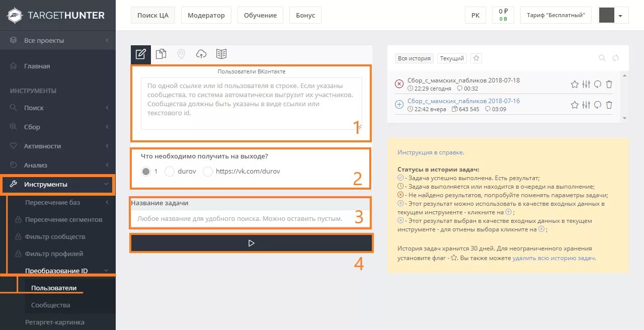Click удалить всю историю задач link

(x=553, y=258)
